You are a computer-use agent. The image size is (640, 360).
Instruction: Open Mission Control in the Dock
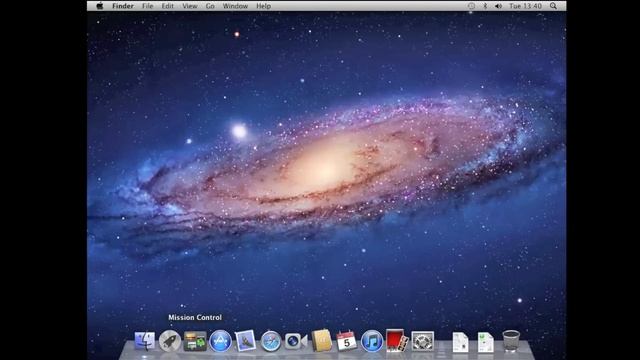pos(195,341)
